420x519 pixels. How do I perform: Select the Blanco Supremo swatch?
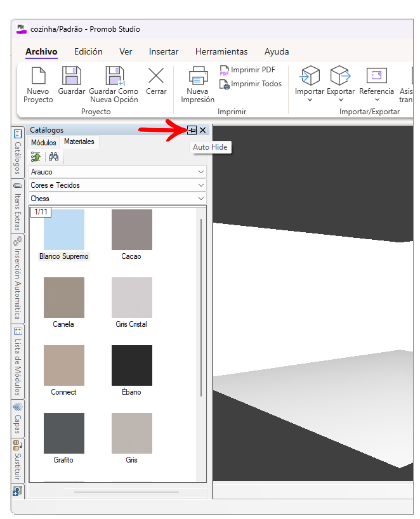click(64, 230)
